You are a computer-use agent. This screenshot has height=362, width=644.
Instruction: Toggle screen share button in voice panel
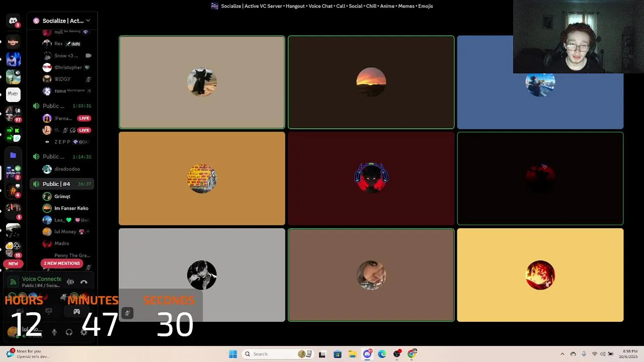[48, 312]
